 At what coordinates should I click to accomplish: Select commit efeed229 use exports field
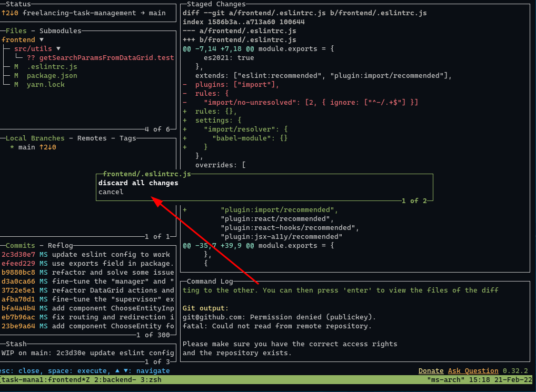[87, 263]
